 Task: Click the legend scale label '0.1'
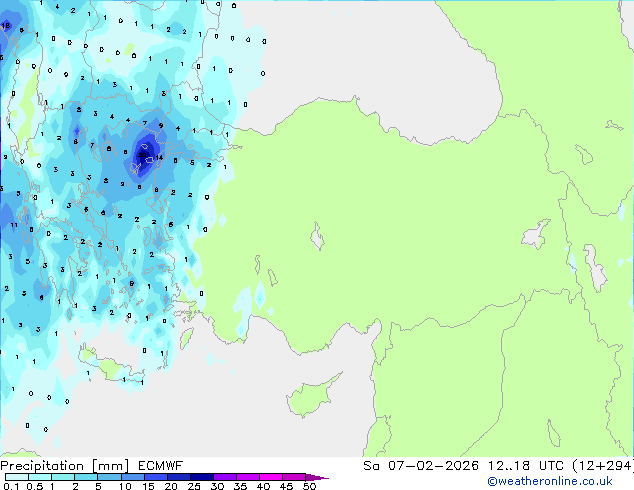[11, 486]
